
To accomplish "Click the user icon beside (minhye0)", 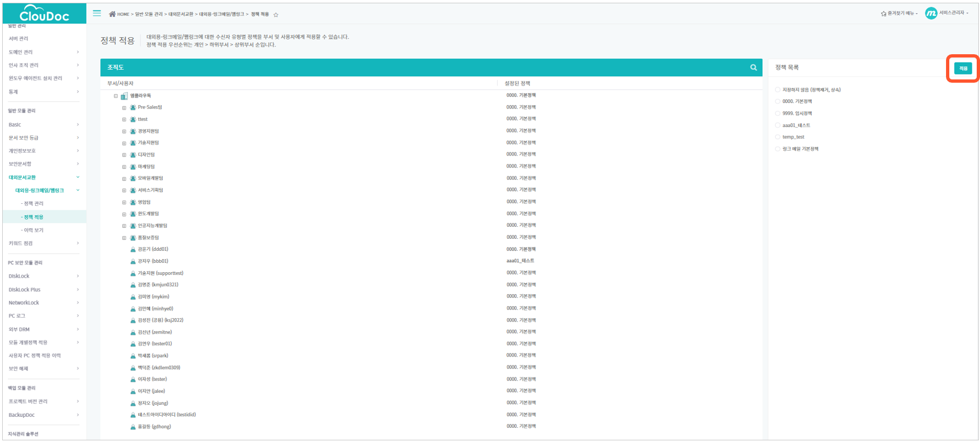I will click(133, 309).
